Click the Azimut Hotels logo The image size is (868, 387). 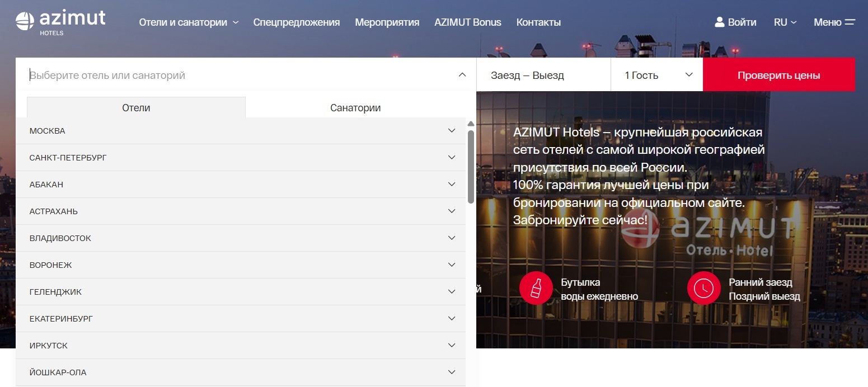(60, 22)
